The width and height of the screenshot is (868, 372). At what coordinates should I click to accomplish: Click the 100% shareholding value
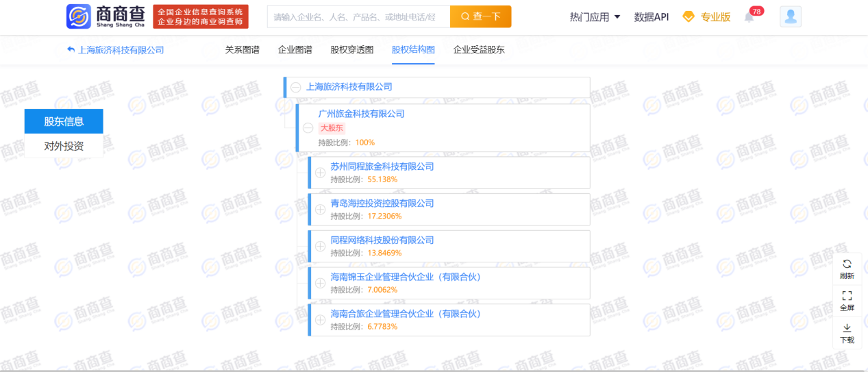[365, 142]
